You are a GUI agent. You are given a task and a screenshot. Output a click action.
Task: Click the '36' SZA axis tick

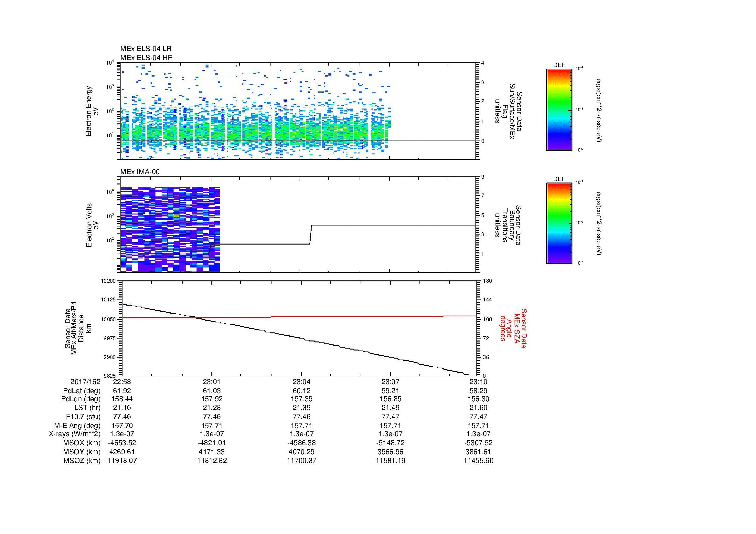pos(486,357)
